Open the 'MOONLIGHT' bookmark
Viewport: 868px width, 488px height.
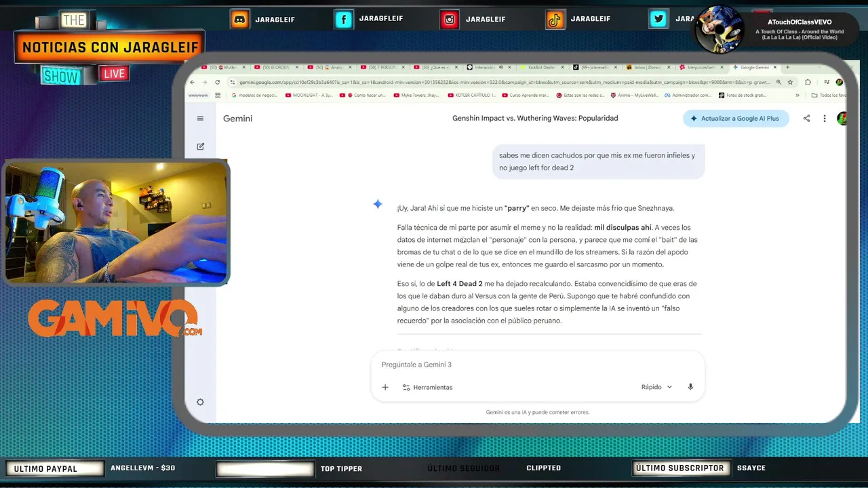coord(309,96)
